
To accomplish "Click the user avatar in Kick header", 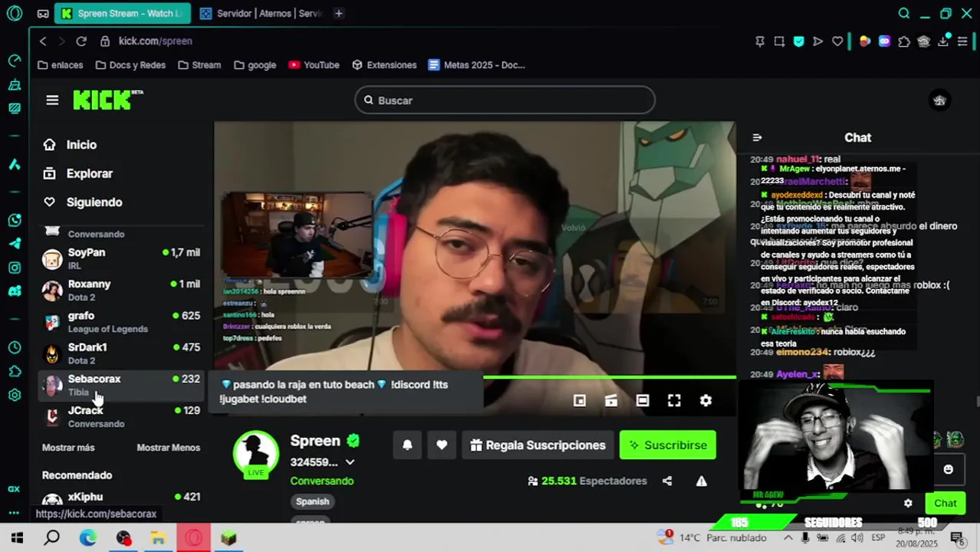I will [939, 100].
